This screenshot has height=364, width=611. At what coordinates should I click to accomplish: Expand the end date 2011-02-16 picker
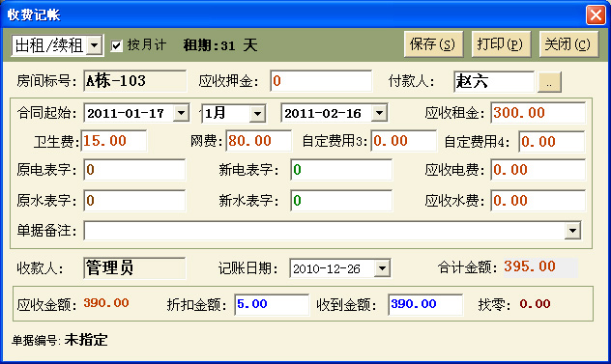point(379,113)
